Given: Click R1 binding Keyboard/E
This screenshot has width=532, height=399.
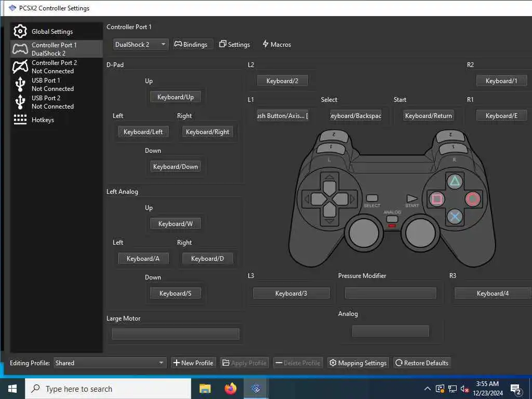Looking at the screenshot, I should tap(501, 116).
